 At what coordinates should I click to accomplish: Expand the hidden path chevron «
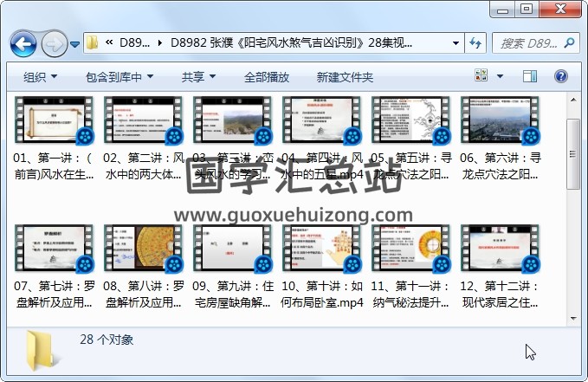pos(109,42)
